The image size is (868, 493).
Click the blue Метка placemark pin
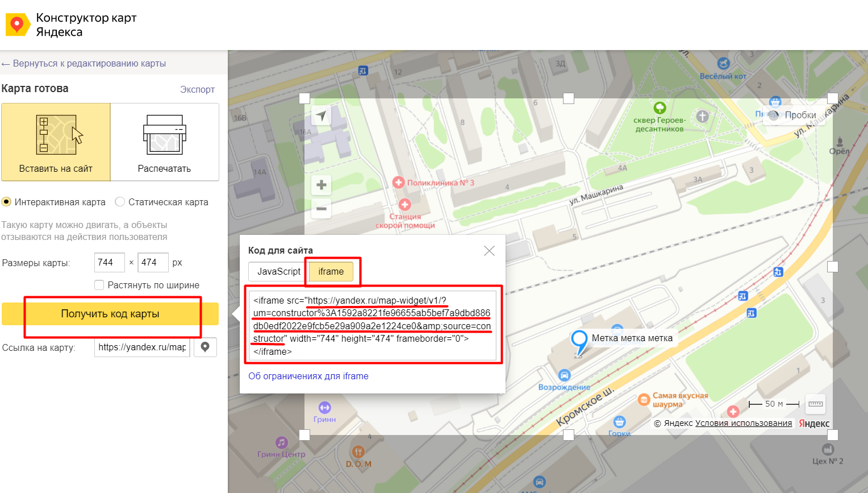[x=579, y=343]
